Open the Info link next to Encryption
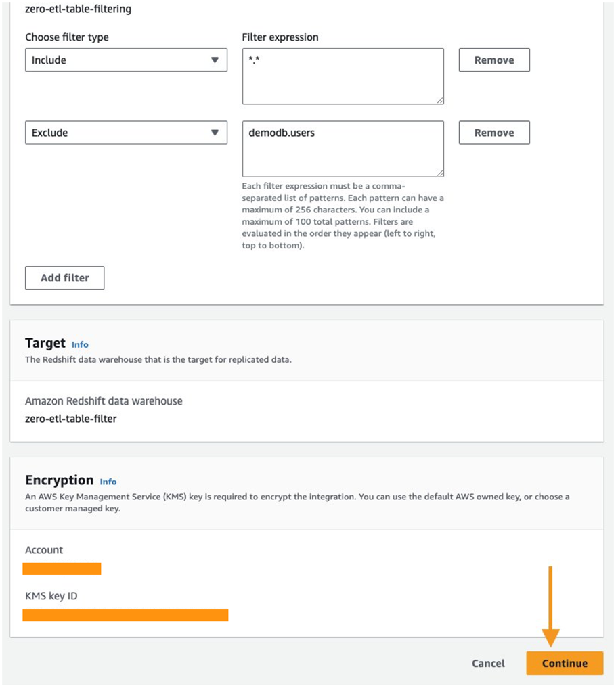This screenshot has height=688, width=616. pos(108,482)
